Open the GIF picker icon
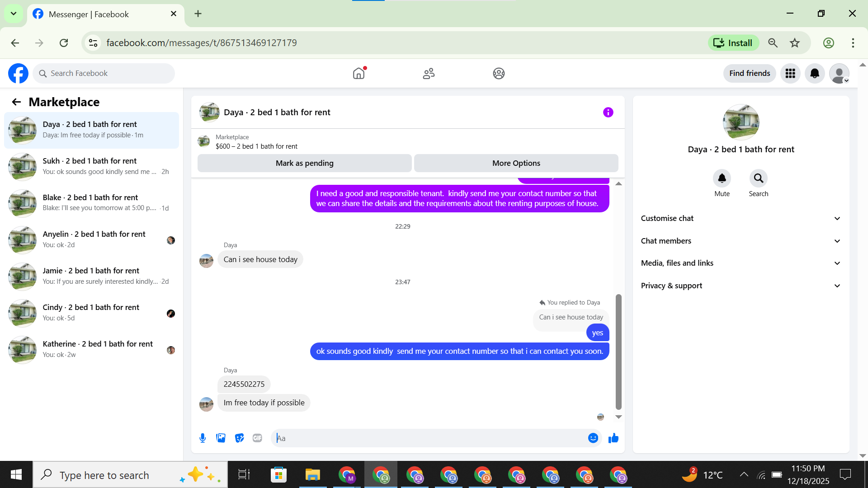 257,438
